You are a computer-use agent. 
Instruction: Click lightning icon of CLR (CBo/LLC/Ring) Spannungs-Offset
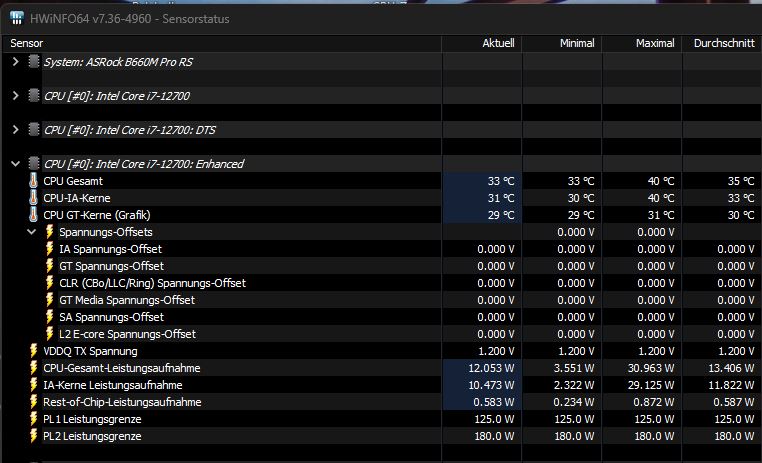[49, 283]
